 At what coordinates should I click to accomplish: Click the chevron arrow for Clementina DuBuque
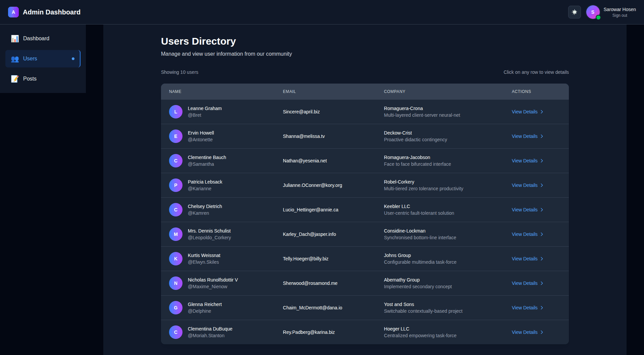pos(542,332)
